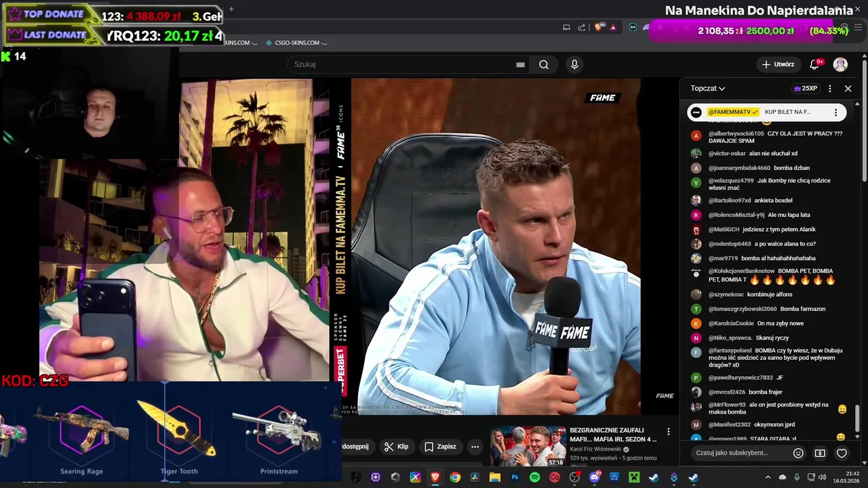Click the Super Chat dollar icon
Image resolution: width=868 pixels, height=488 pixels.
[820, 453]
